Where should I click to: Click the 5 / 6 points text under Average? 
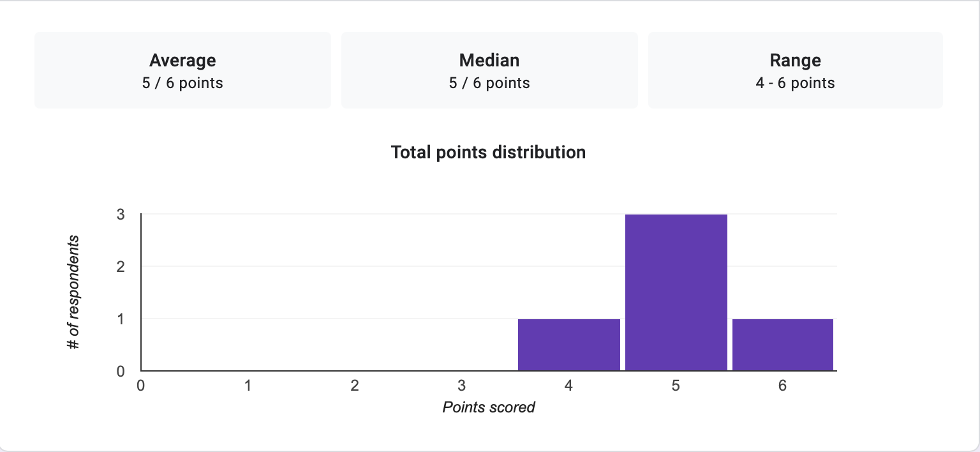182,83
